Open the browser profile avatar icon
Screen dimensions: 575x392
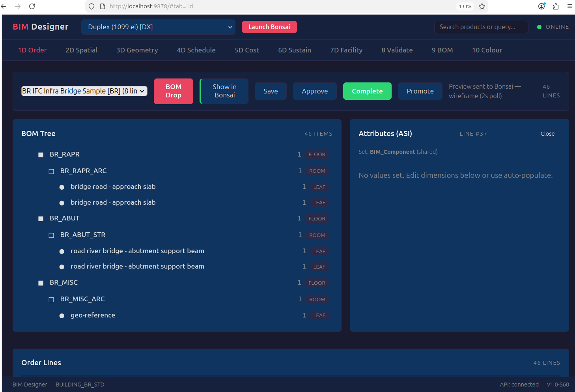[x=541, y=6]
